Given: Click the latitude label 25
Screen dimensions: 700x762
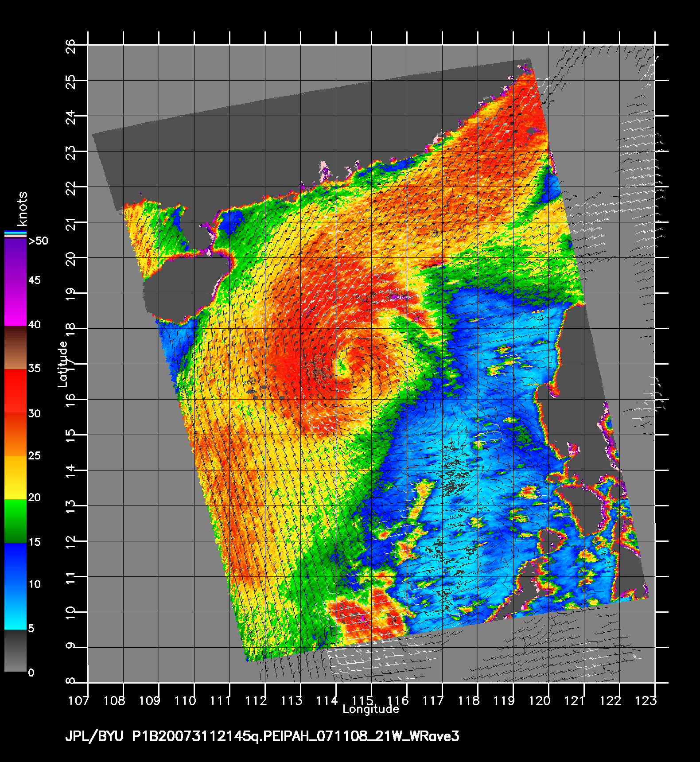Looking at the screenshot, I should coord(71,82).
